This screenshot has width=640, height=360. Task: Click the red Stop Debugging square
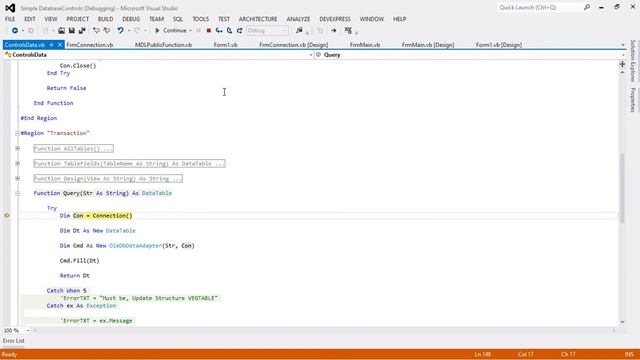click(x=209, y=31)
